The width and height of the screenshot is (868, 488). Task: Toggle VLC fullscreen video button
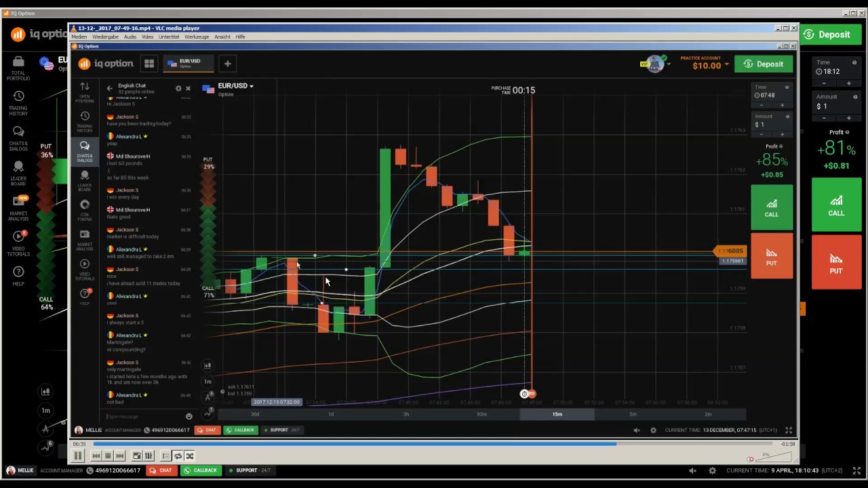[x=137, y=456]
